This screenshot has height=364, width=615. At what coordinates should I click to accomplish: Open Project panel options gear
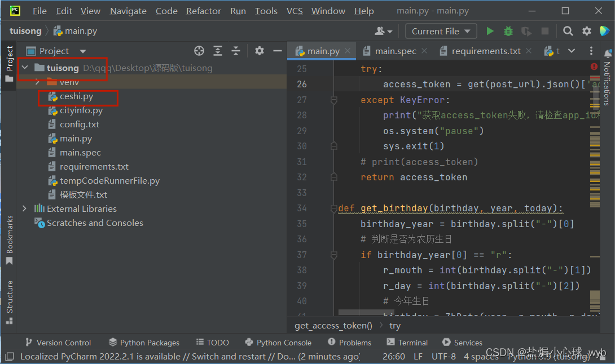(259, 51)
